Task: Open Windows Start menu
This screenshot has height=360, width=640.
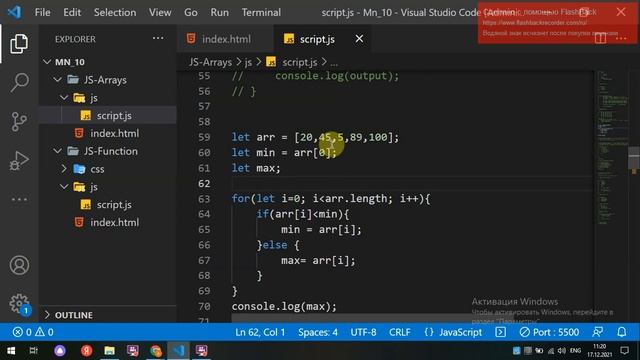Action: tap(11, 351)
